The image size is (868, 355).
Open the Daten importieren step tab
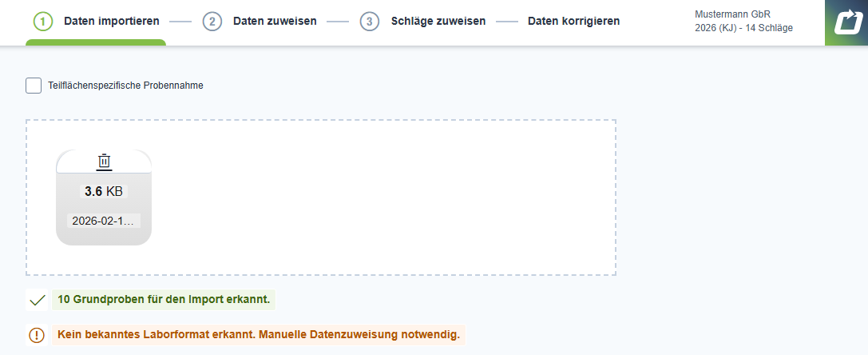point(111,21)
